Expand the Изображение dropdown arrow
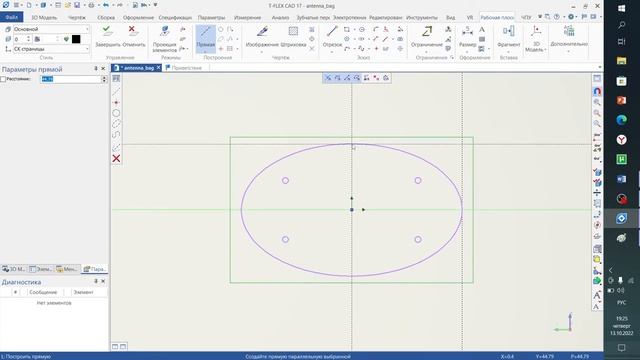 (262, 52)
